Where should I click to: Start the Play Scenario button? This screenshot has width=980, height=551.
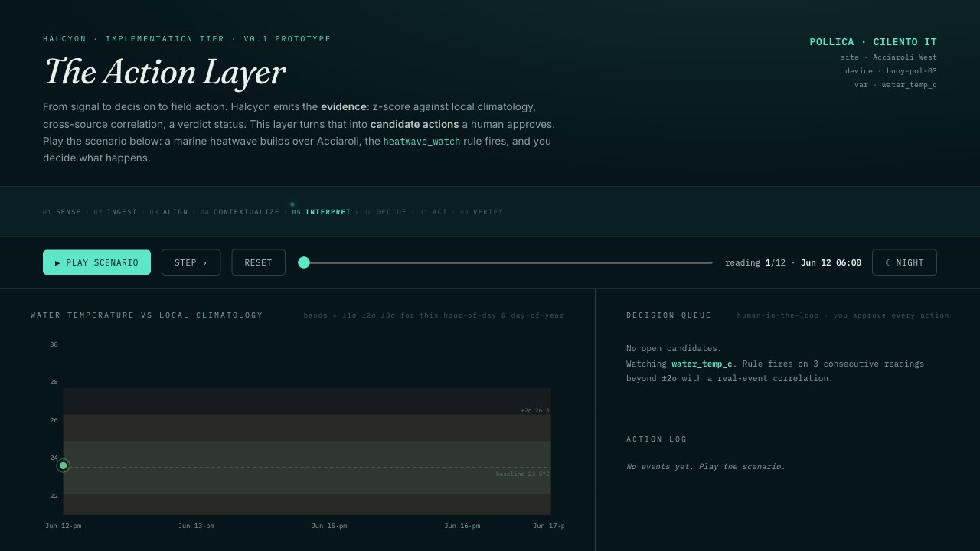point(96,262)
